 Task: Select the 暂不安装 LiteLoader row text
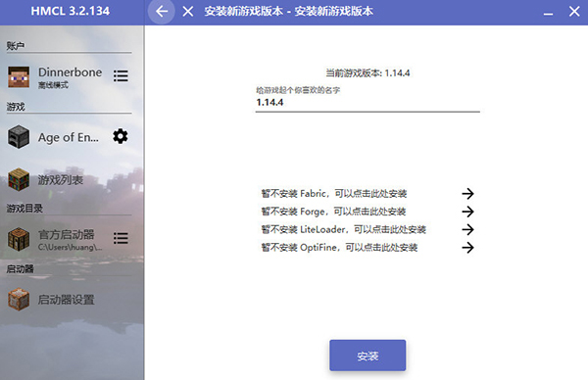[344, 229]
